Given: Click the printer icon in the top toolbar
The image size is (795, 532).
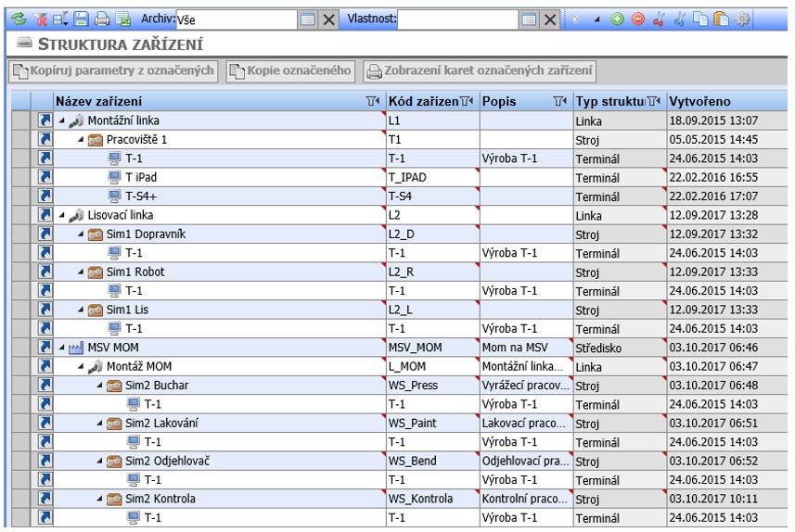Looking at the screenshot, I should point(102,19).
